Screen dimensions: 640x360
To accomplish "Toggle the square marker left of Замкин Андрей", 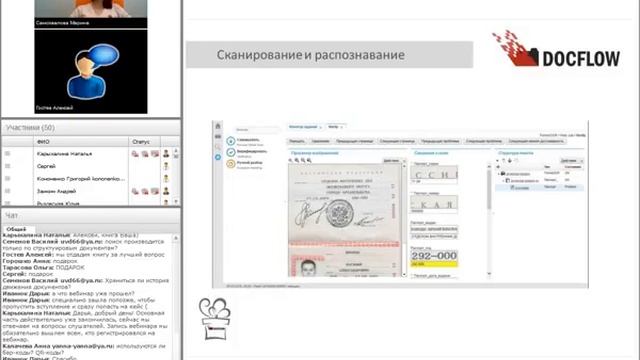I will [x=7, y=191].
